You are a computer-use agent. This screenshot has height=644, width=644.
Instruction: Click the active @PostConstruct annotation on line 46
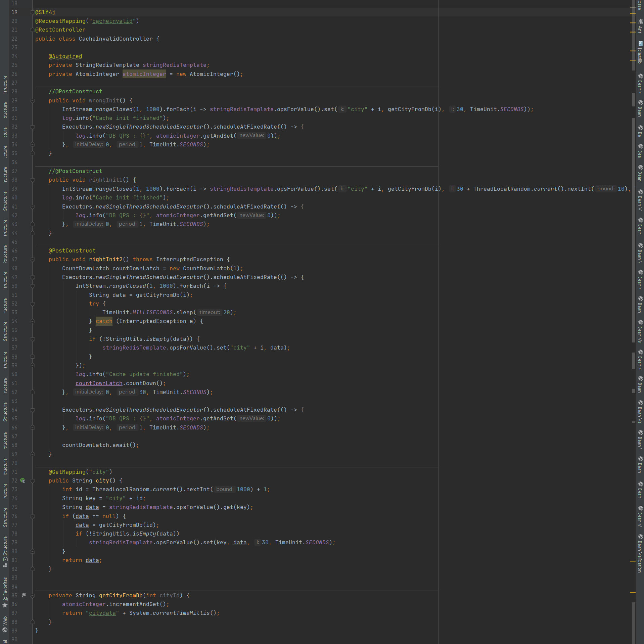(x=72, y=250)
